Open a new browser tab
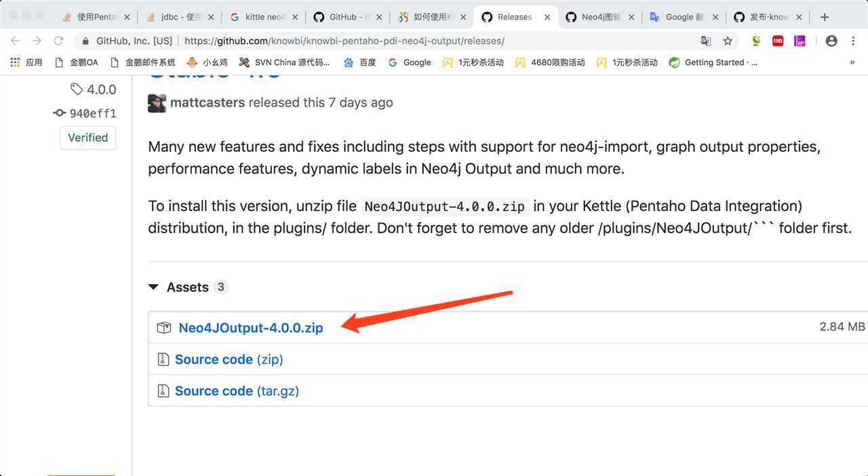This screenshot has height=476, width=868. pyautogui.click(x=825, y=17)
